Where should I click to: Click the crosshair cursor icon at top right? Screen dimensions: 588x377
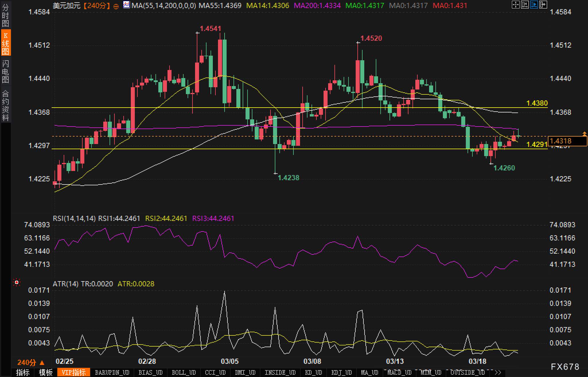[515, 5]
